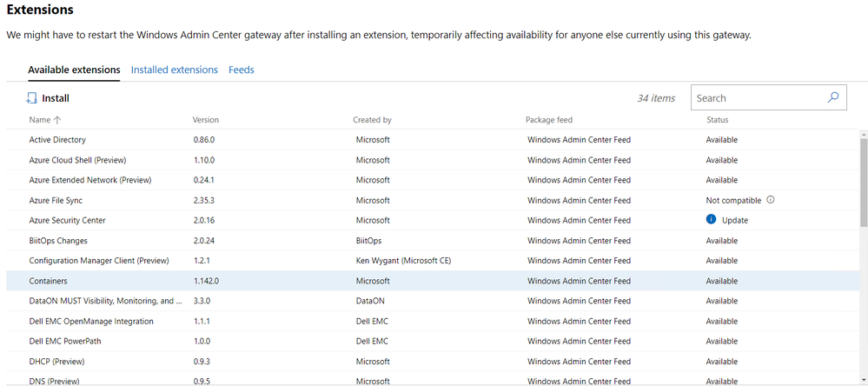Viewport: 868px width, 386px height.
Task: Sort by the Status column header
Action: click(x=718, y=120)
